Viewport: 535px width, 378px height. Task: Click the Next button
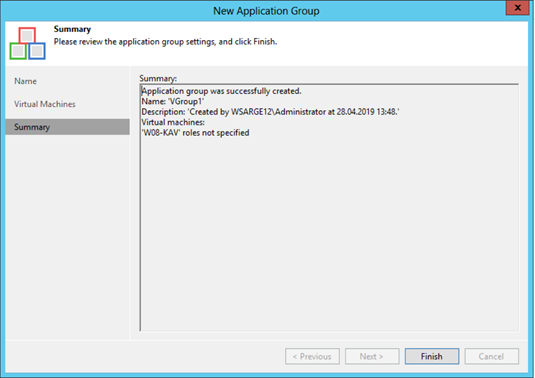[x=372, y=356]
